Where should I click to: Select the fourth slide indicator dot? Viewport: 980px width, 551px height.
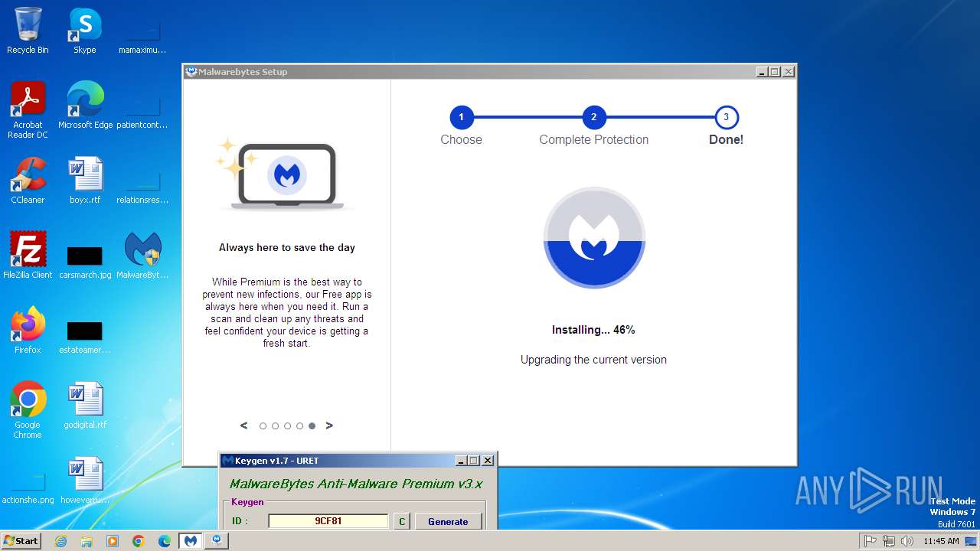(x=299, y=425)
